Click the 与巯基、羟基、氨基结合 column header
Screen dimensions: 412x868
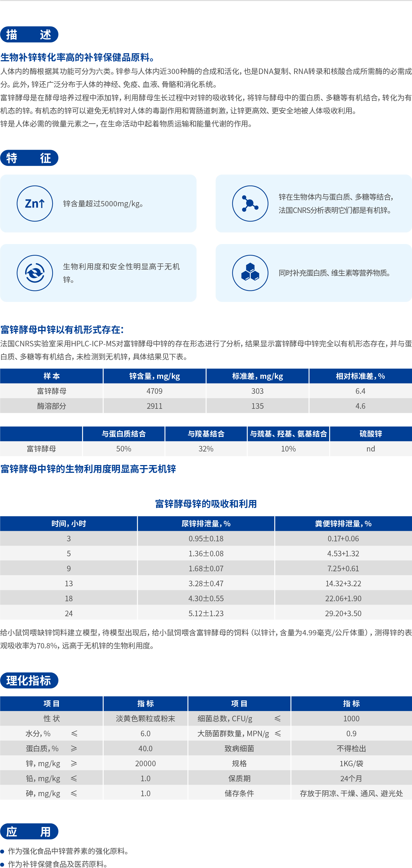tap(288, 434)
